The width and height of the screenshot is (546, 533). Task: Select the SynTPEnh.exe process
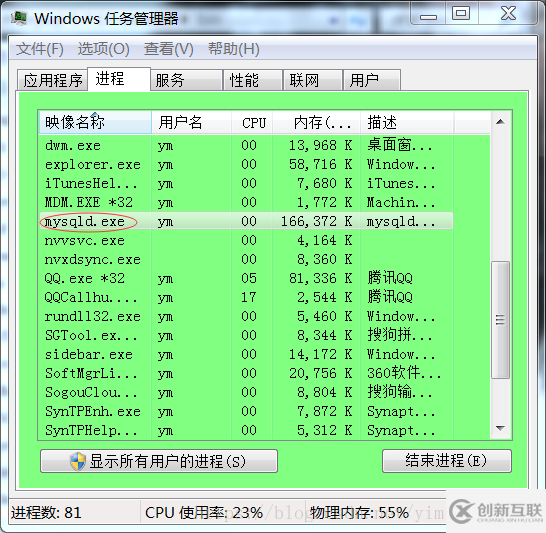246,411
